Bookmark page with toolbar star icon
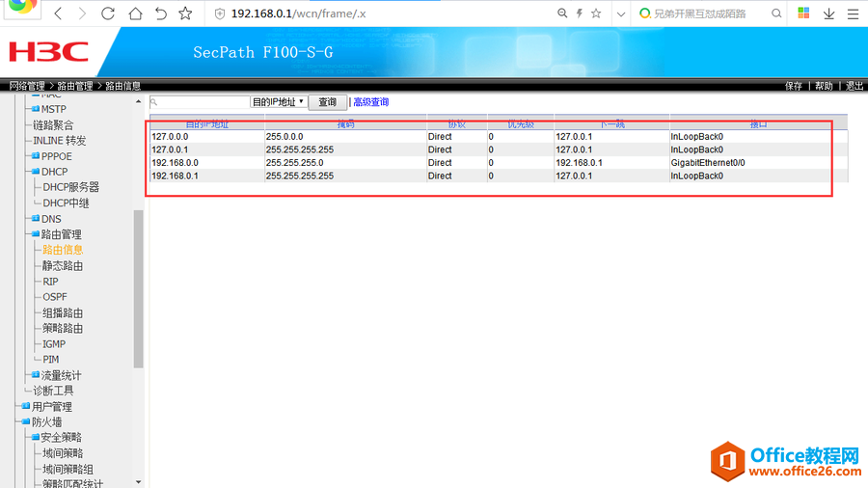868x488 pixels. click(x=185, y=14)
